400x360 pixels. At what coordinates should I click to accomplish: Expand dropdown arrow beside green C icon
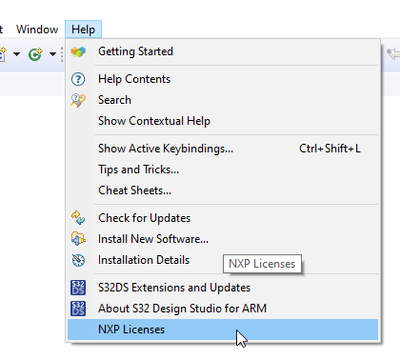(x=52, y=54)
